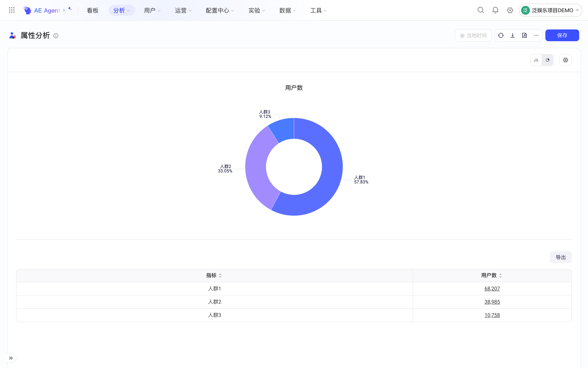
Task: Open the 运营 menu dropdown
Action: (x=183, y=10)
